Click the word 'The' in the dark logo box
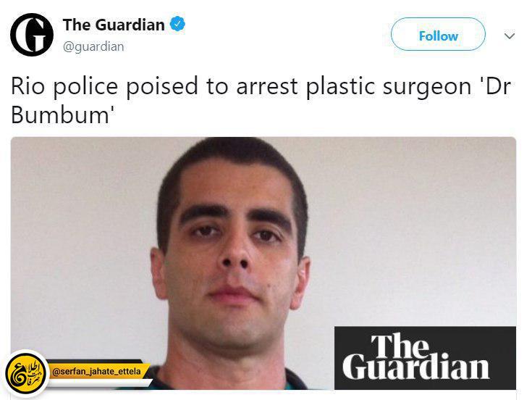The height and width of the screenshot is (400, 532). [400, 346]
